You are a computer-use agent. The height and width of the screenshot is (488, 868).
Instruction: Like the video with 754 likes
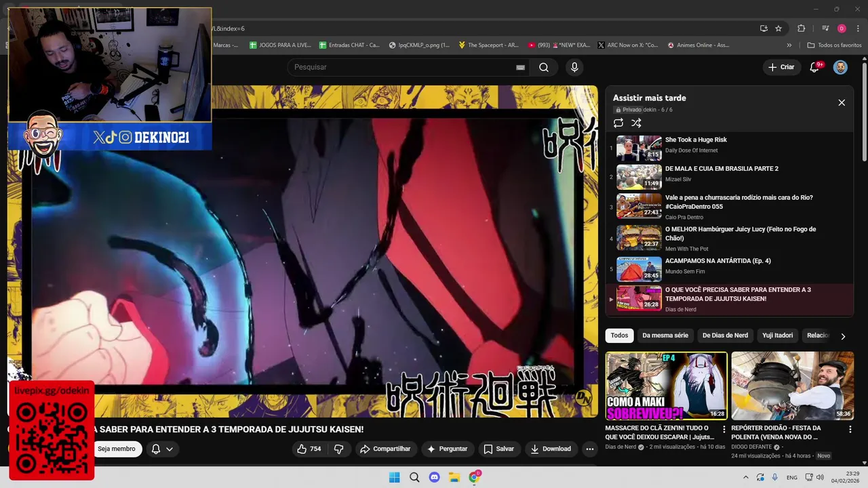coord(309,449)
